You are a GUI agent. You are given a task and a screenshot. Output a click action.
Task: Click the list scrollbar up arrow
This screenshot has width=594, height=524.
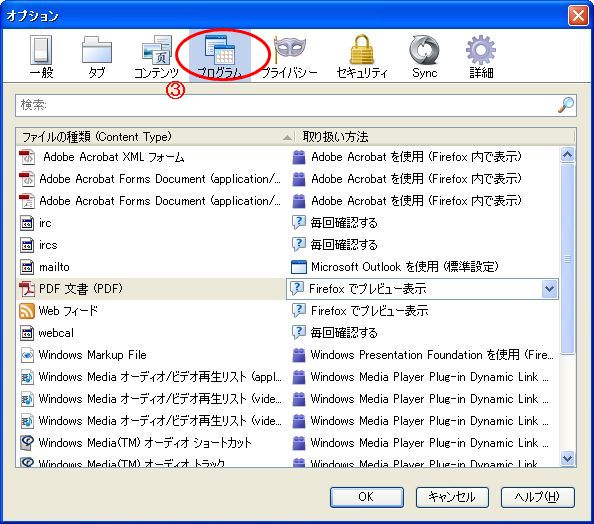coord(567,155)
